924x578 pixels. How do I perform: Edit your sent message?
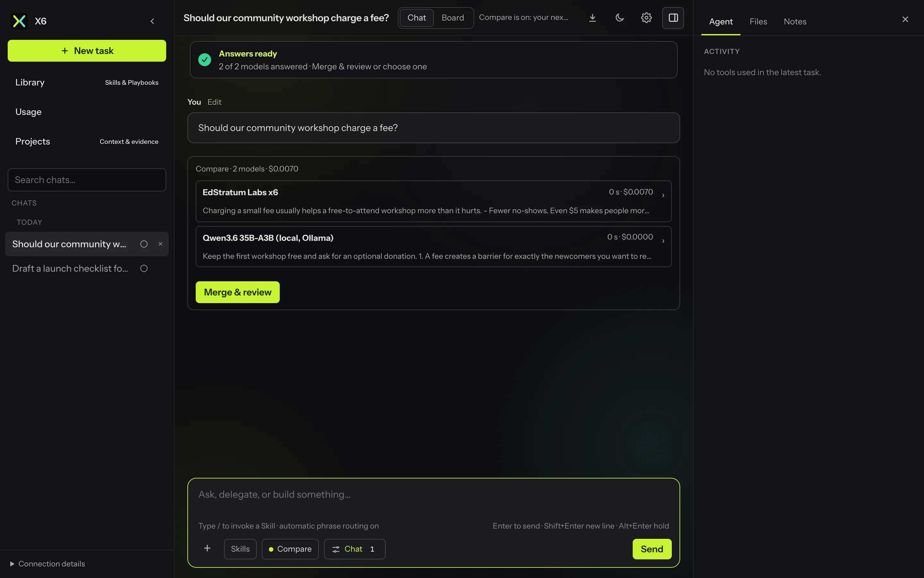[214, 102]
